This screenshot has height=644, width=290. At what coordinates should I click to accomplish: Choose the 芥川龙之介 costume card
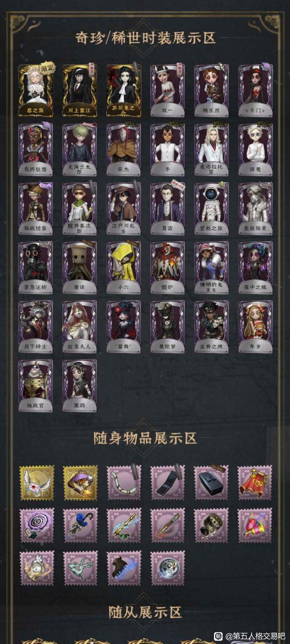pos(124,90)
